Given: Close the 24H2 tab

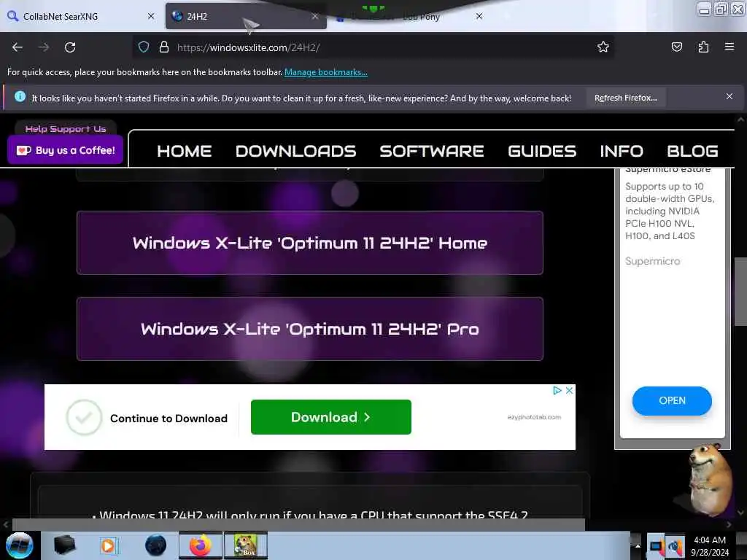Looking at the screenshot, I should [315, 16].
